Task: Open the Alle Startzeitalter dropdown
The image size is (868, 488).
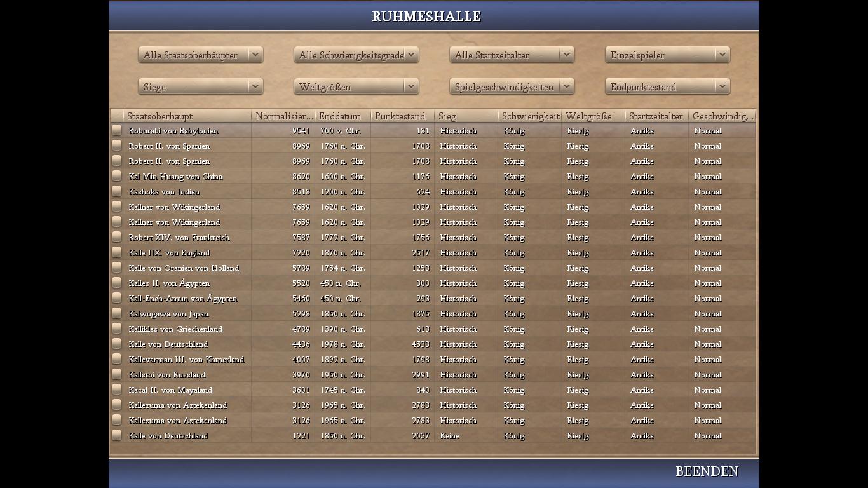Action: point(512,55)
